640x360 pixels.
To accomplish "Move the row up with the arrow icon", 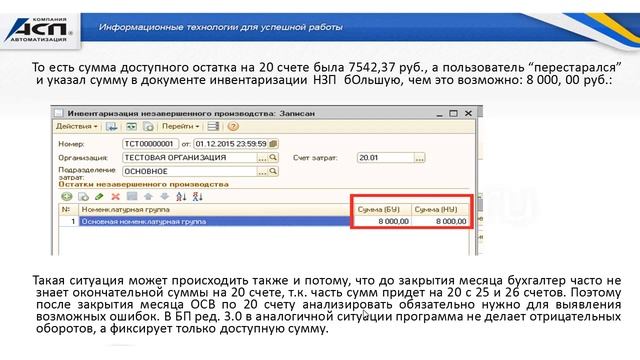I will [148, 197].
